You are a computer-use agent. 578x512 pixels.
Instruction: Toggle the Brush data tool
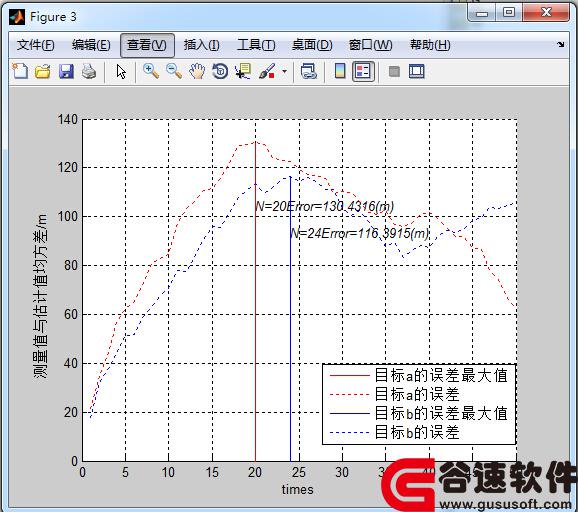click(x=267, y=71)
